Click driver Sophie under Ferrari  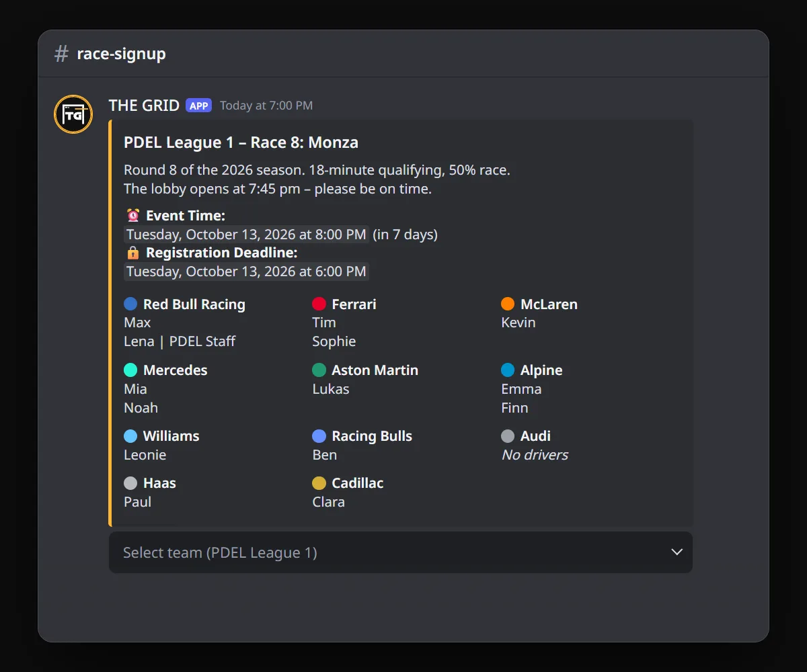(x=334, y=341)
